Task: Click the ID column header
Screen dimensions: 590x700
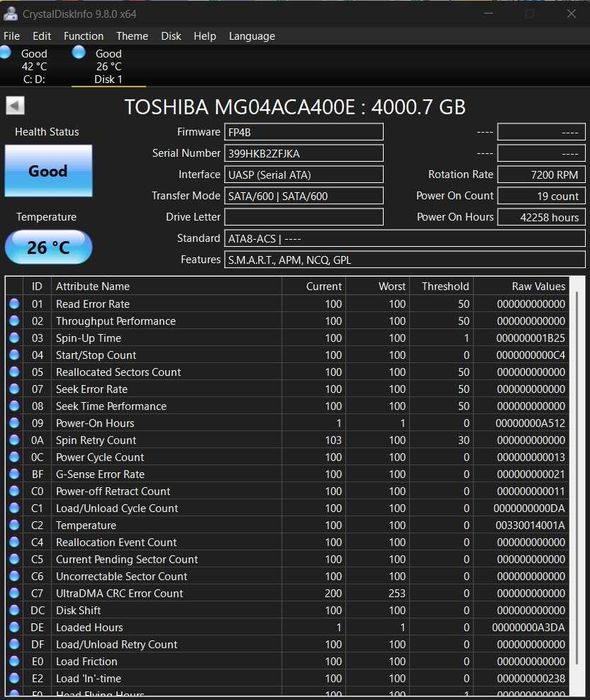Action: tap(37, 286)
